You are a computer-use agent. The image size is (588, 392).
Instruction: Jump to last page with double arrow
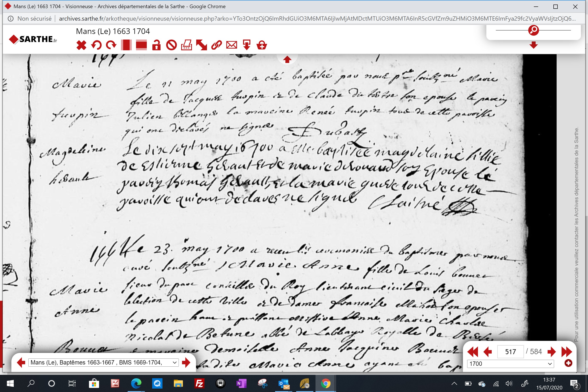point(567,352)
